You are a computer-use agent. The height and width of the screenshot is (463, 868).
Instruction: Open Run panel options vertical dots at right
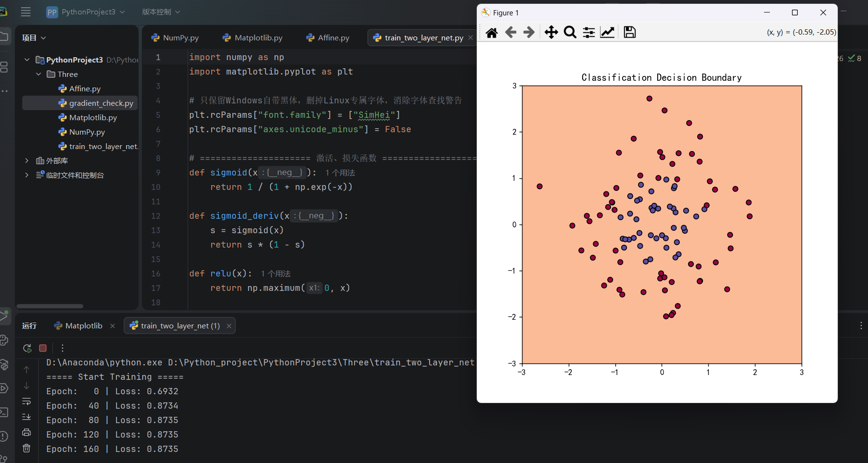861,325
